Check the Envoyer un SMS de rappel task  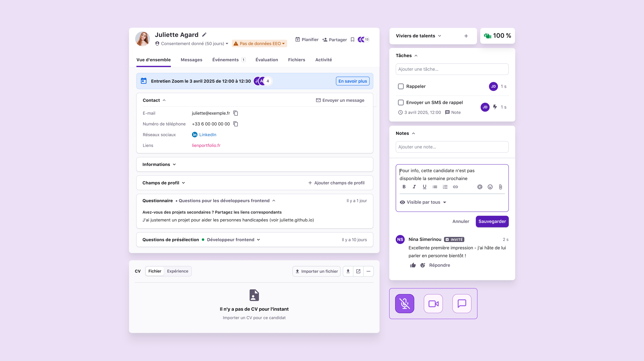pos(401,102)
